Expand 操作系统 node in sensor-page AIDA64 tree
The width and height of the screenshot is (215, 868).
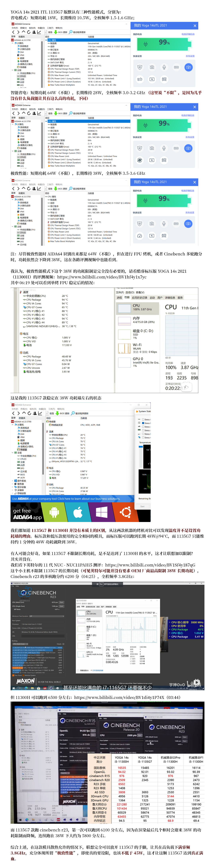click(x=13, y=481)
